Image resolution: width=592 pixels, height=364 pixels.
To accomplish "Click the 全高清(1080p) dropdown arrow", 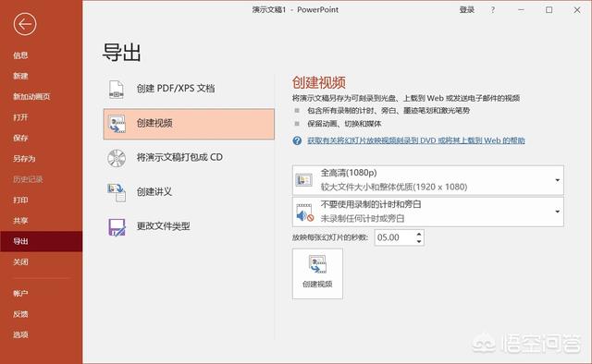I will coord(557,180).
